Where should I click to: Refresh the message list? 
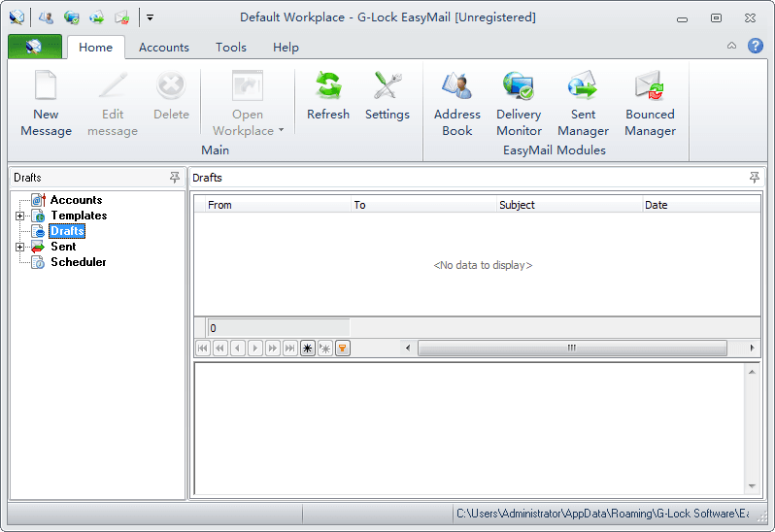[x=327, y=96]
